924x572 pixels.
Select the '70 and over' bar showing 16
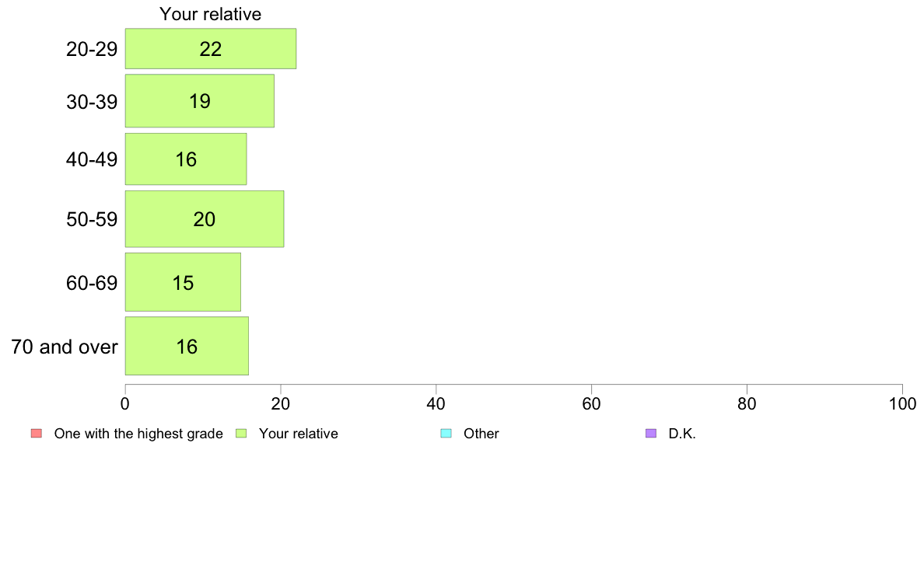pos(186,346)
